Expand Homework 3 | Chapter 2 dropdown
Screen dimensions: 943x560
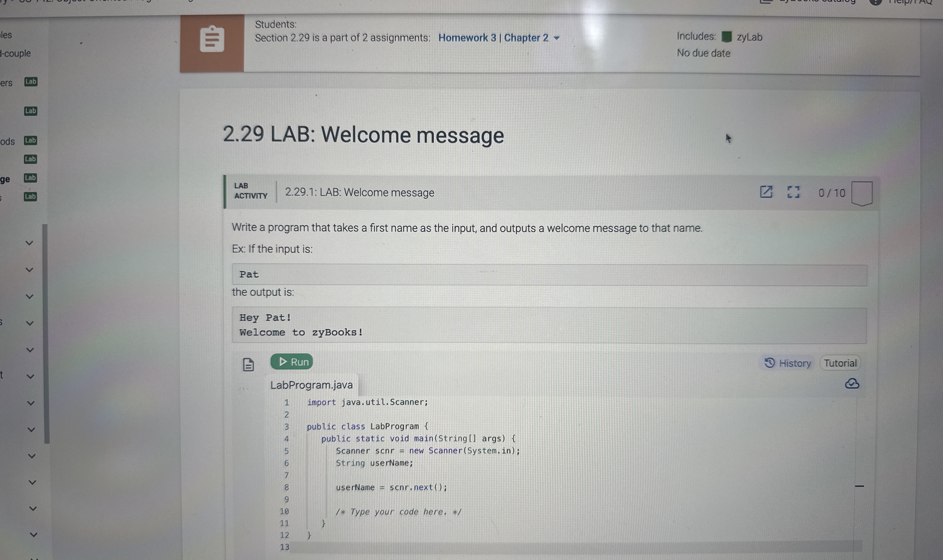tap(556, 38)
